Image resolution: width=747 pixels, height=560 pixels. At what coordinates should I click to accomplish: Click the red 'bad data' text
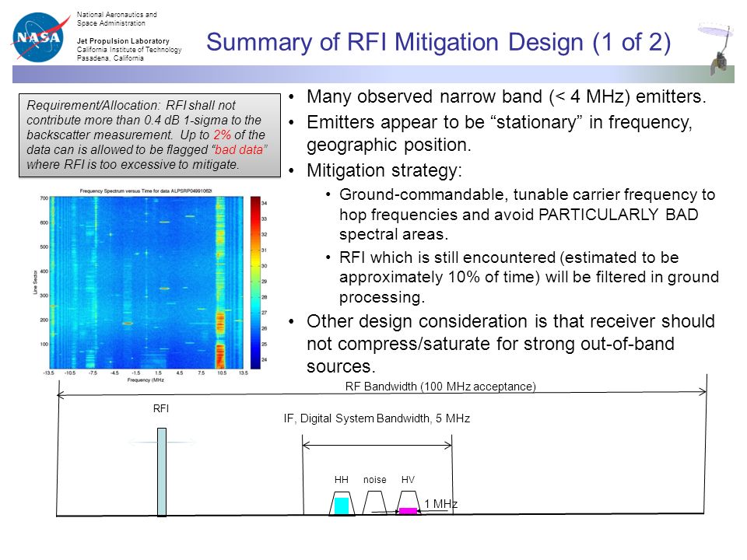pyautogui.click(x=239, y=149)
